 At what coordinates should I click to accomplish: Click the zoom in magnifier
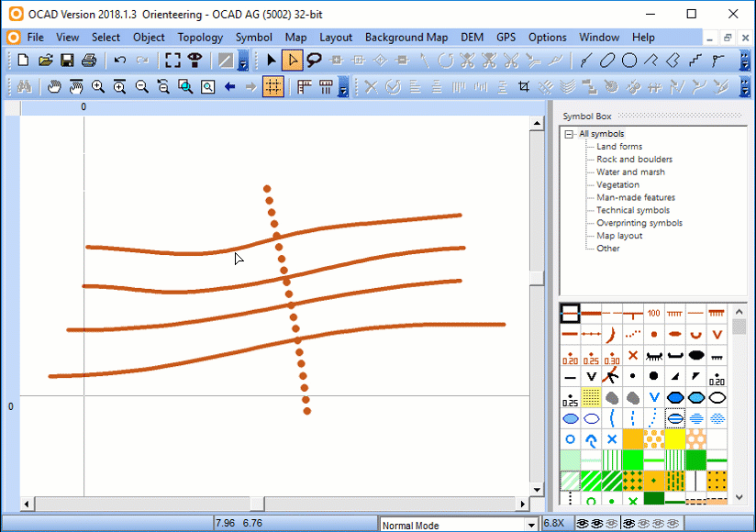[x=98, y=87]
